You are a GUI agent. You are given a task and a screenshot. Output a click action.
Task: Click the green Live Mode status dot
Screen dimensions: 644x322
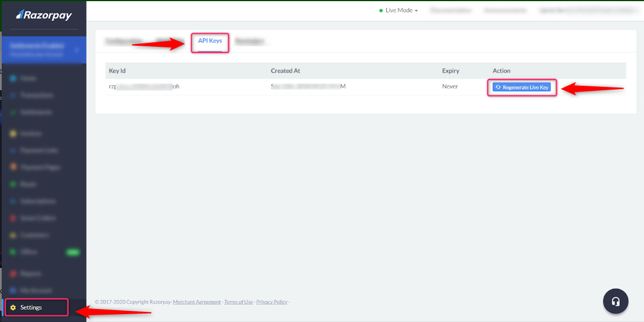tap(381, 11)
